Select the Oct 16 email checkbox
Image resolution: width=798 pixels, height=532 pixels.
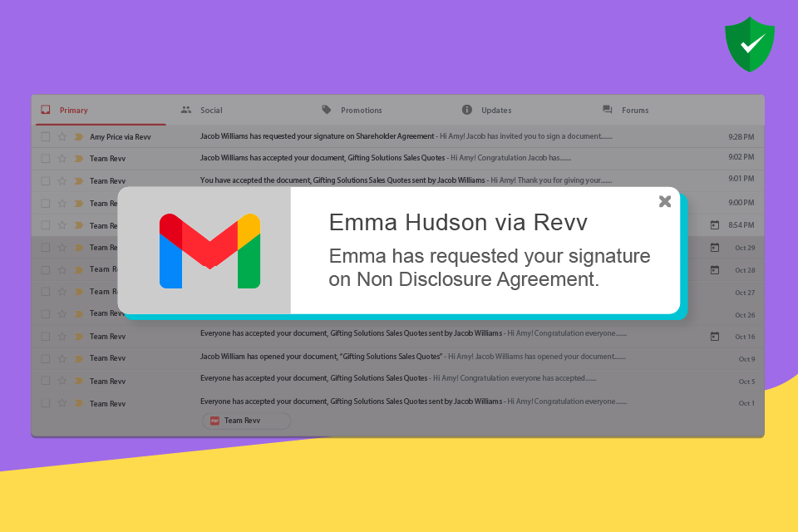[x=46, y=337]
